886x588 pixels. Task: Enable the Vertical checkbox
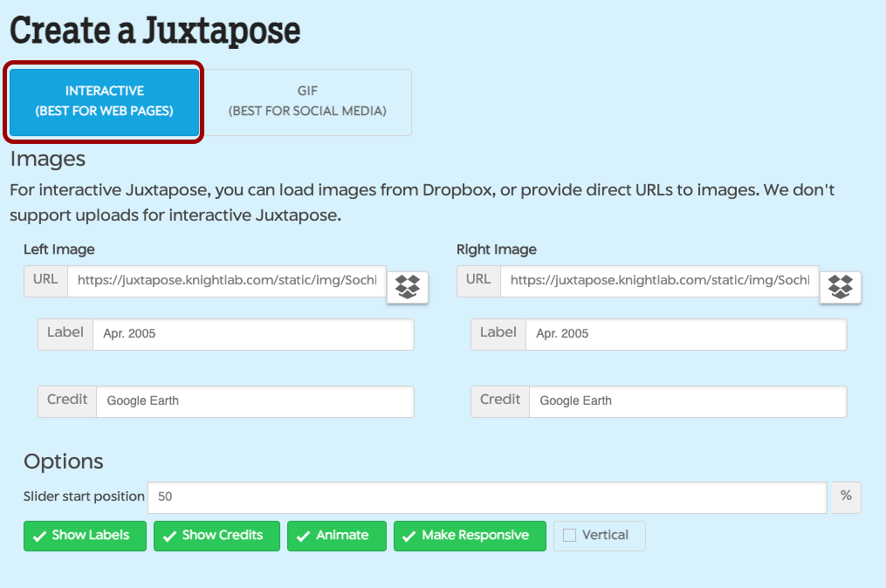click(x=570, y=536)
